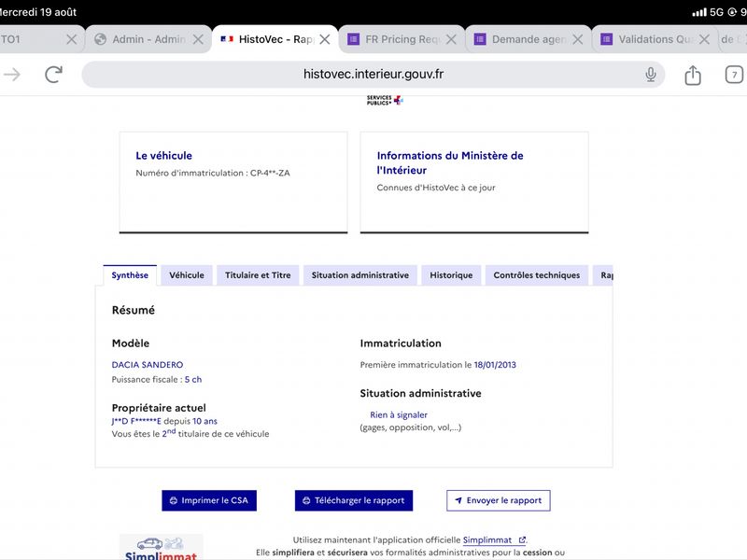747x560 pixels.
Task: Click the fiscal power value 5 ch
Action: [x=193, y=380]
